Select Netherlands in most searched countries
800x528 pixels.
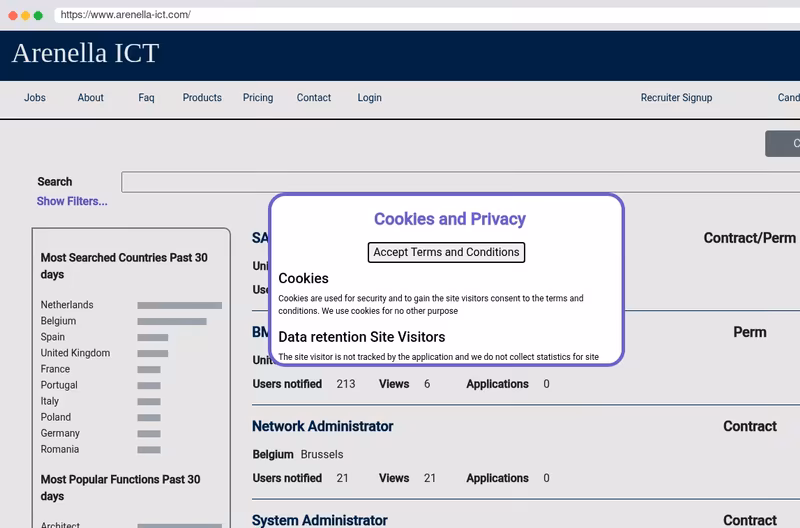(x=67, y=305)
